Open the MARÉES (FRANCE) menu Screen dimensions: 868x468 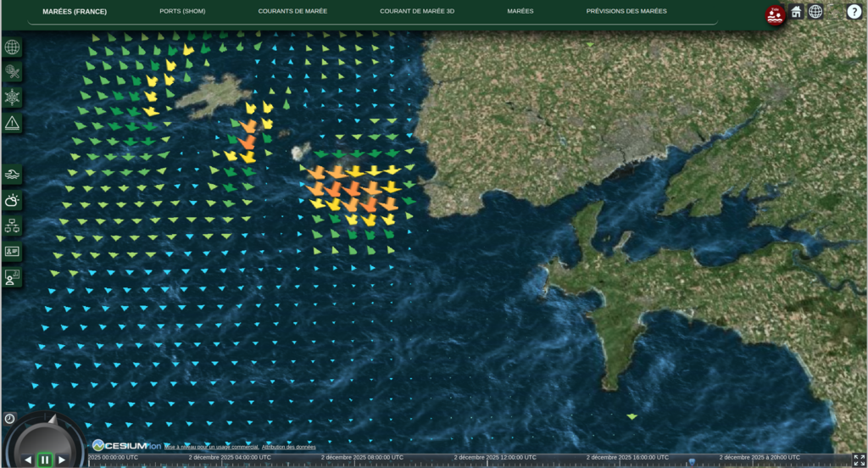pos(75,12)
